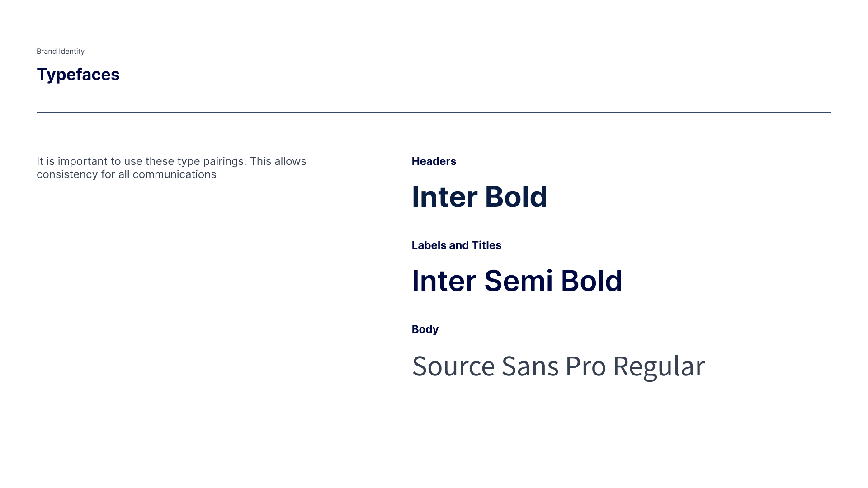
Task: Select the horizontal divider line below Typefaces
Action: (x=434, y=113)
